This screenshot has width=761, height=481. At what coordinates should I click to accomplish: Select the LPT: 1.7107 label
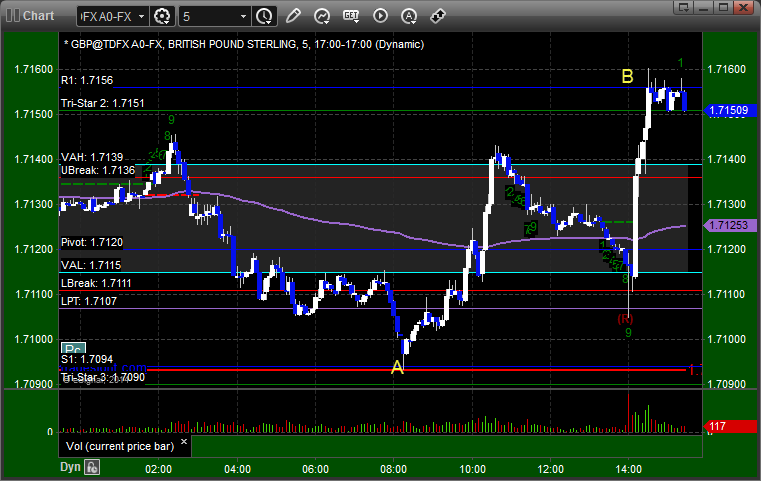(x=89, y=301)
